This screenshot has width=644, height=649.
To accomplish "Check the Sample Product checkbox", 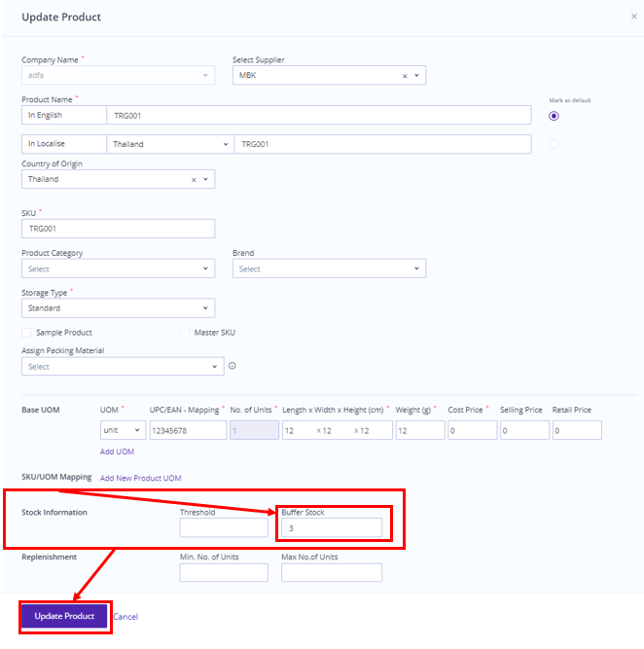I will [26, 333].
